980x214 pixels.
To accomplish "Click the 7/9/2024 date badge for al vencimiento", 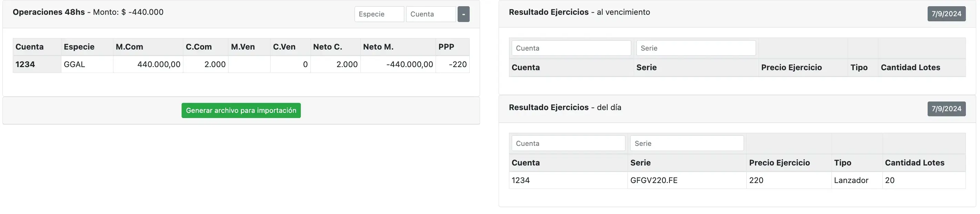I will click(x=947, y=14).
